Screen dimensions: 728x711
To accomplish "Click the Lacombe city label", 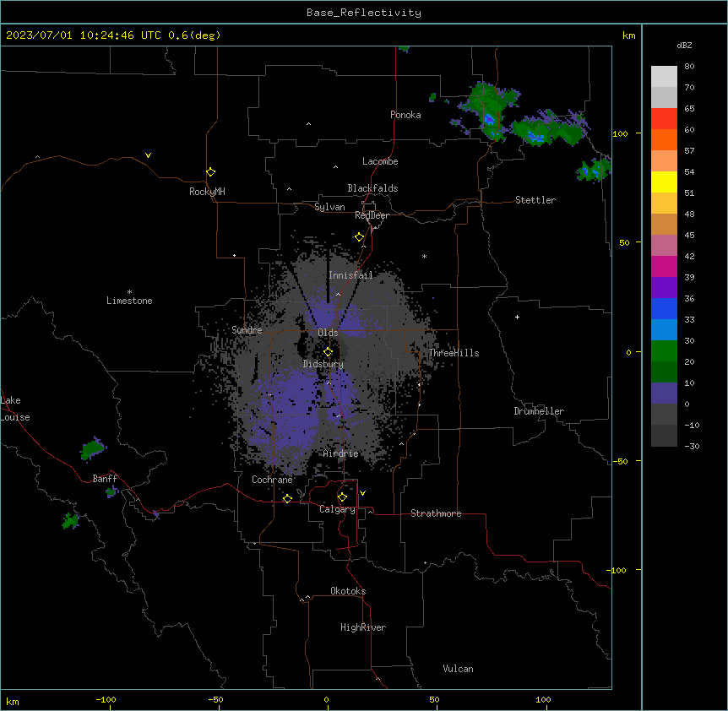I will 380,161.
